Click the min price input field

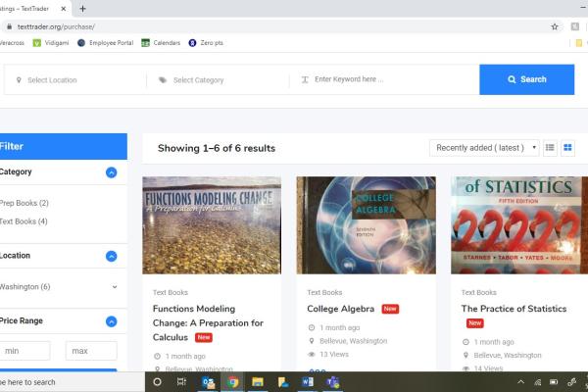25,351
